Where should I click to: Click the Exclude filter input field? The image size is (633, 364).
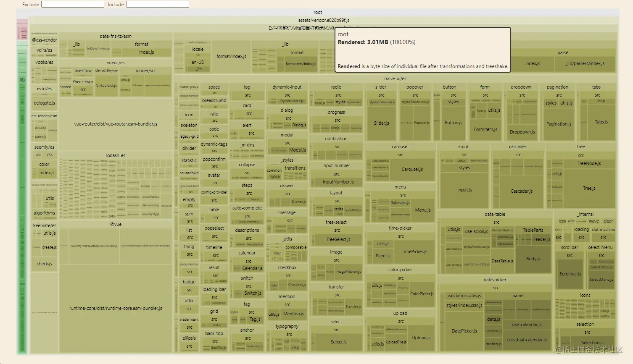pos(73,4)
